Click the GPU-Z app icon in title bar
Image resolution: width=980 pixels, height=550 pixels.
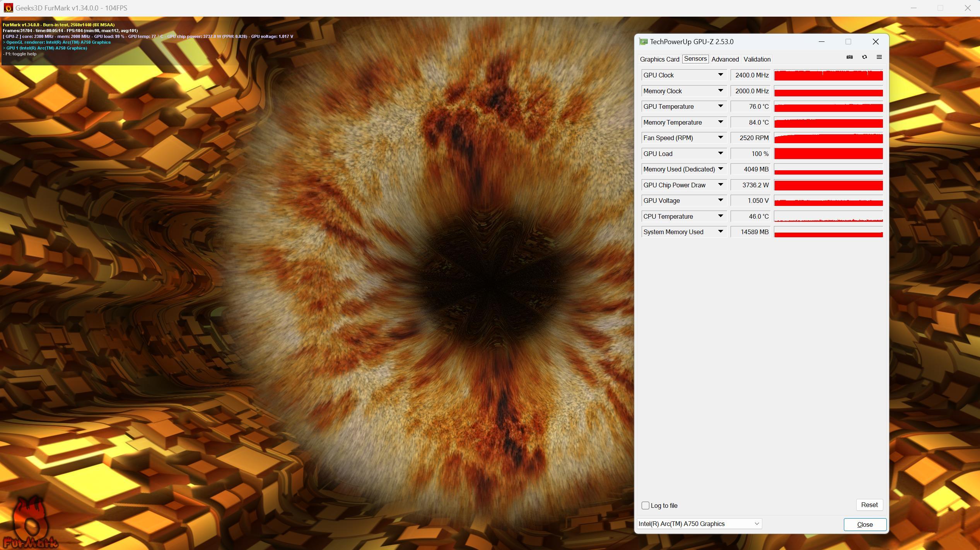[x=643, y=42]
